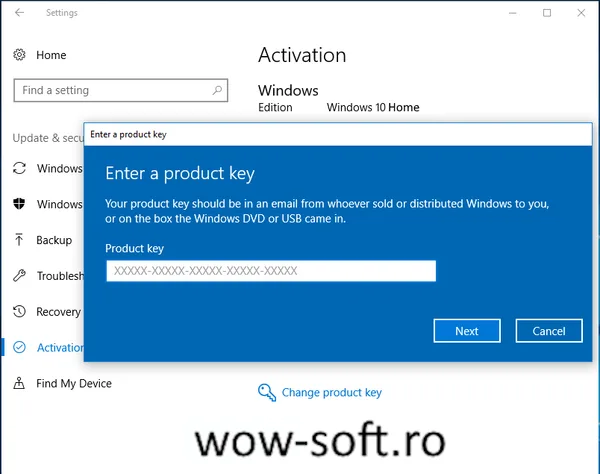Viewport: 600px width, 474px height.
Task: Select Home in the sidebar
Action: click(51, 55)
